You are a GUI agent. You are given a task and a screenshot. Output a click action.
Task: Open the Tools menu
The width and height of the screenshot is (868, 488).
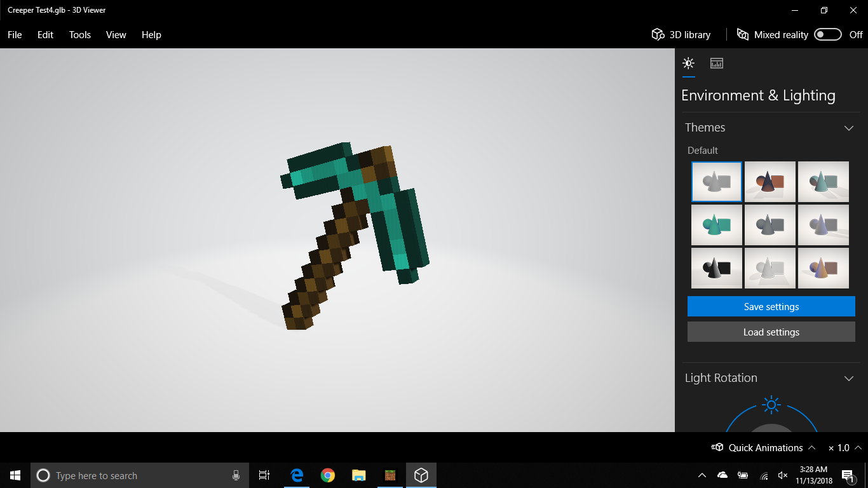pos(80,35)
